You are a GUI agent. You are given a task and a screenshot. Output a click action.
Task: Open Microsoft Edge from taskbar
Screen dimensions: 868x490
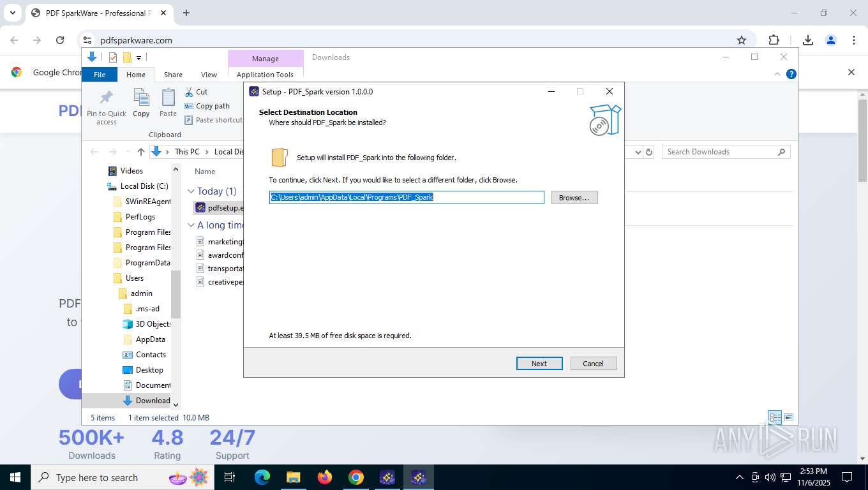pyautogui.click(x=262, y=477)
